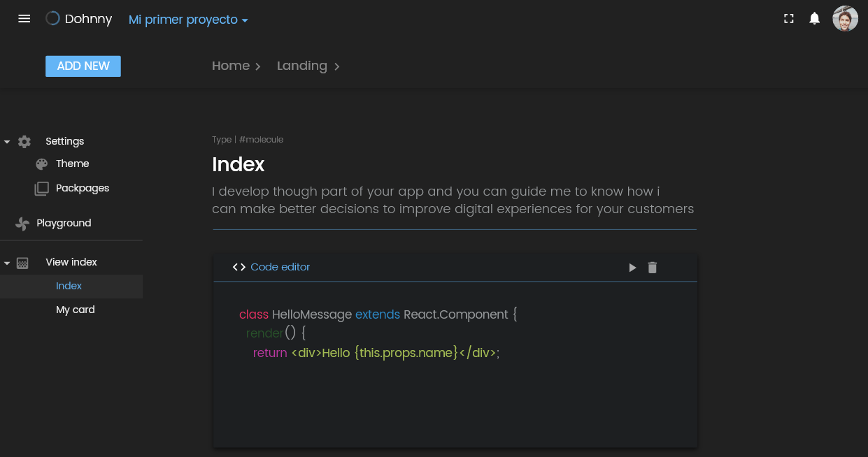
Task: Click inside the code editor text area
Action: [x=455, y=363]
